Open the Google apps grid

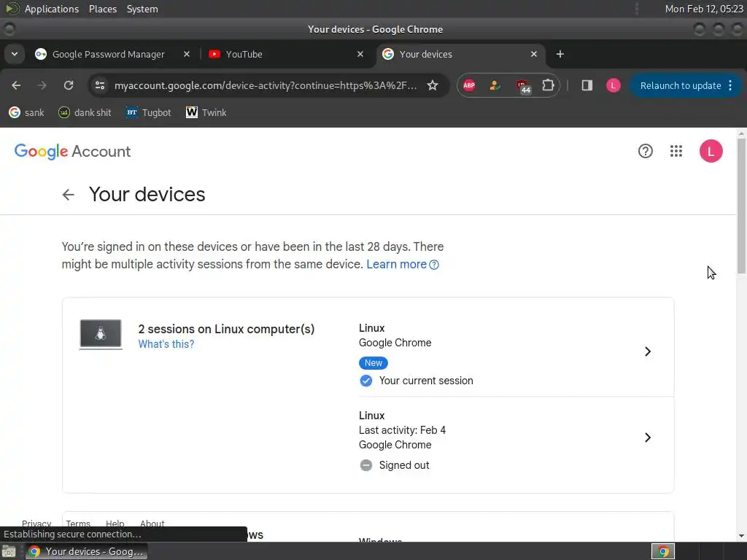click(676, 152)
